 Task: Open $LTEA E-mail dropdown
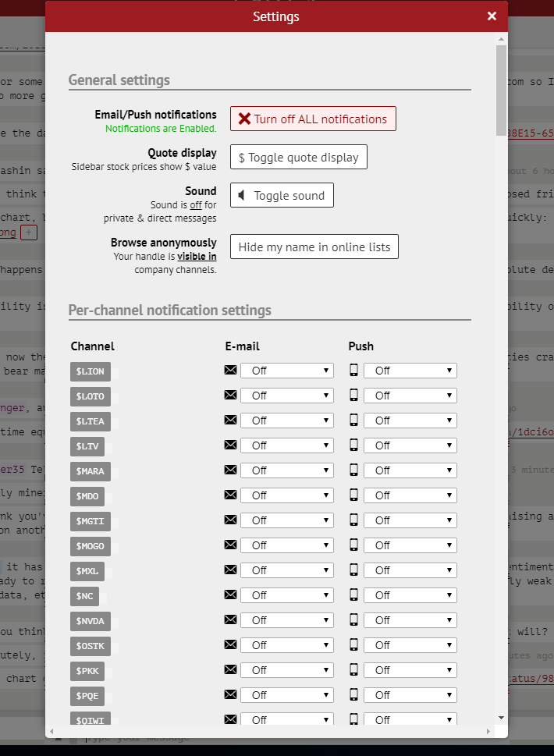(286, 421)
